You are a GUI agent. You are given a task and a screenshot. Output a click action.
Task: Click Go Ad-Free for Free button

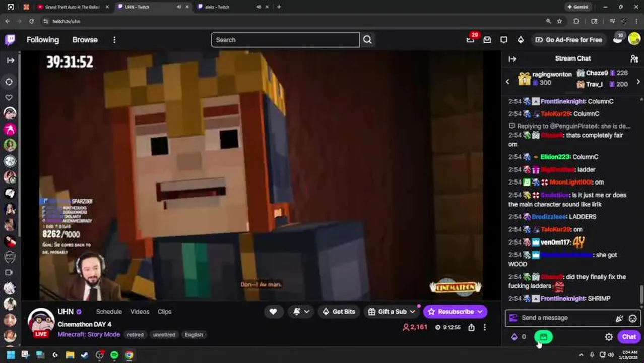(x=568, y=40)
